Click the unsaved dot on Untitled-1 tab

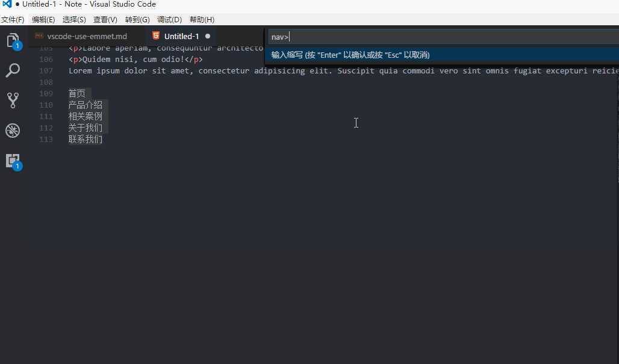(x=208, y=36)
